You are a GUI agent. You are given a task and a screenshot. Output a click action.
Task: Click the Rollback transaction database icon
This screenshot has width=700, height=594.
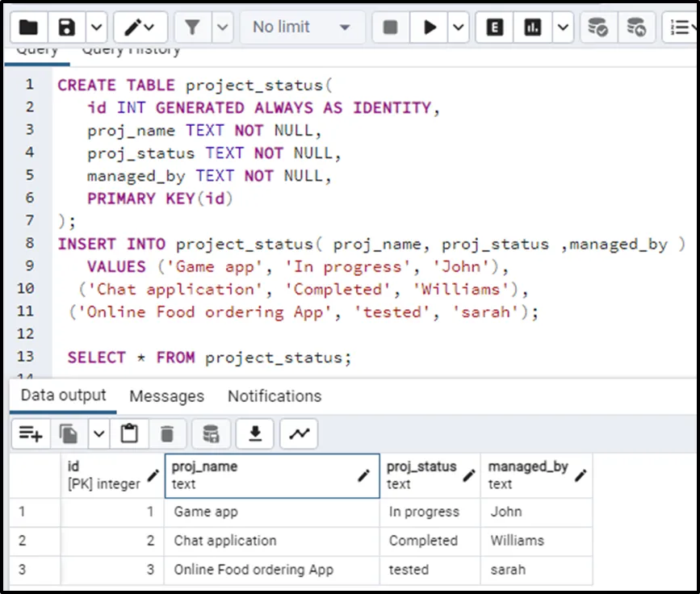click(637, 27)
